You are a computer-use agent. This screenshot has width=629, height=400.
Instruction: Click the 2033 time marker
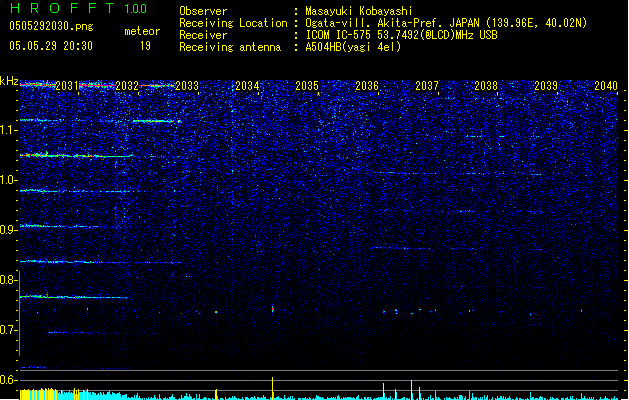coord(187,86)
